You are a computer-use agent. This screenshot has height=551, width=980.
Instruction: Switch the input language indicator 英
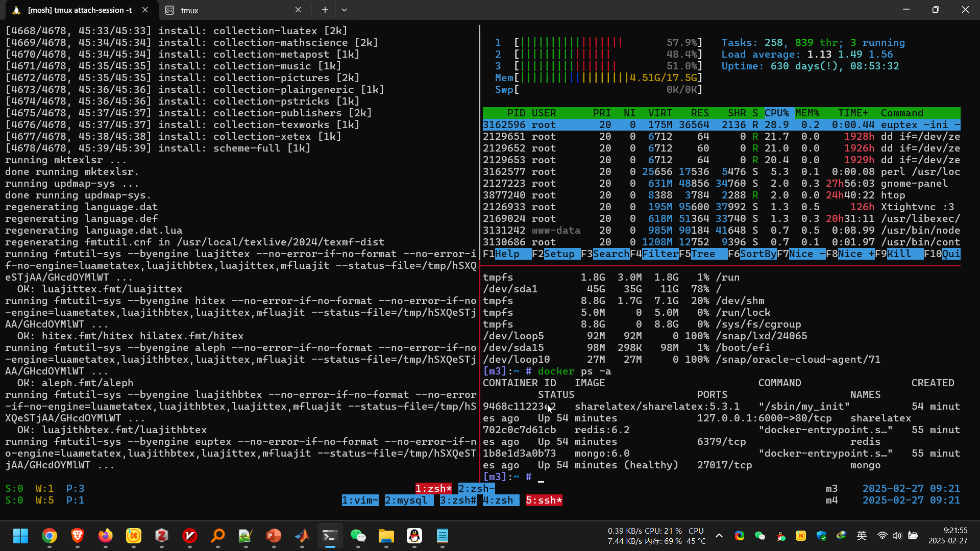(862, 536)
